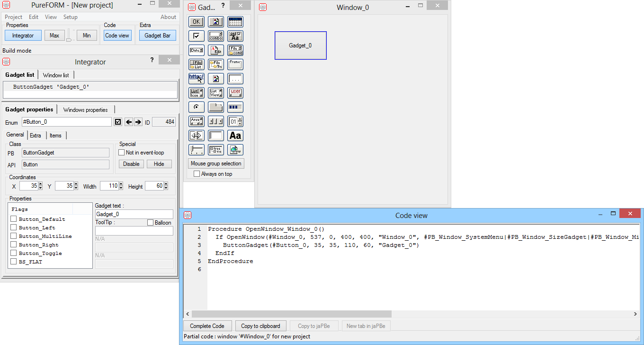
Task: Enable the Always on top checkbox
Action: [197, 174]
